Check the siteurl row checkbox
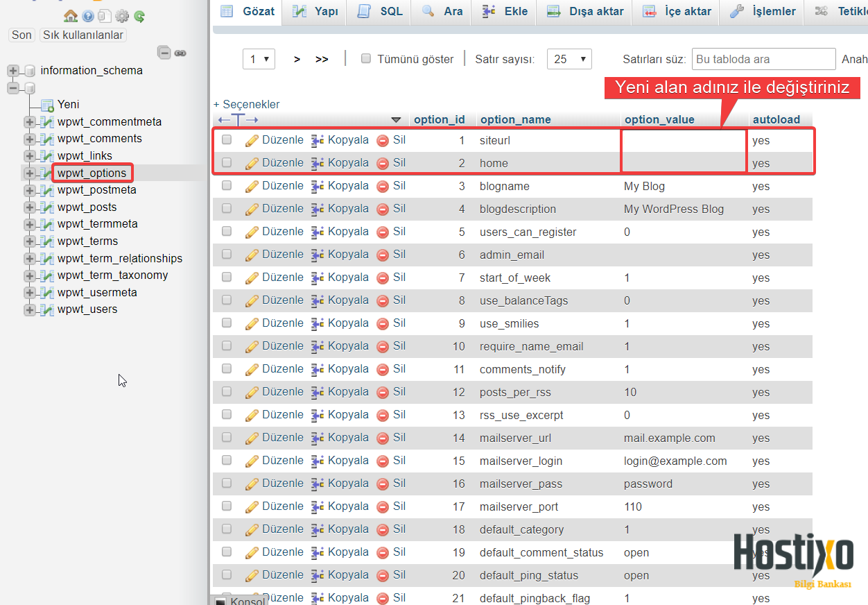 point(227,140)
